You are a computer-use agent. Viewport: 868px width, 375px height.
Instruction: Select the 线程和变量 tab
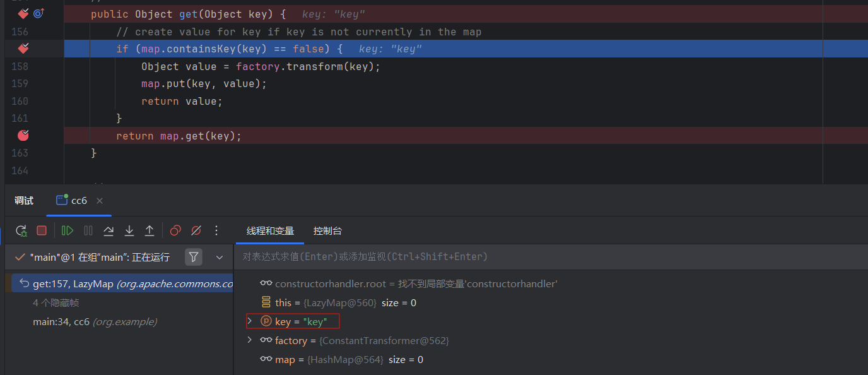tap(270, 231)
